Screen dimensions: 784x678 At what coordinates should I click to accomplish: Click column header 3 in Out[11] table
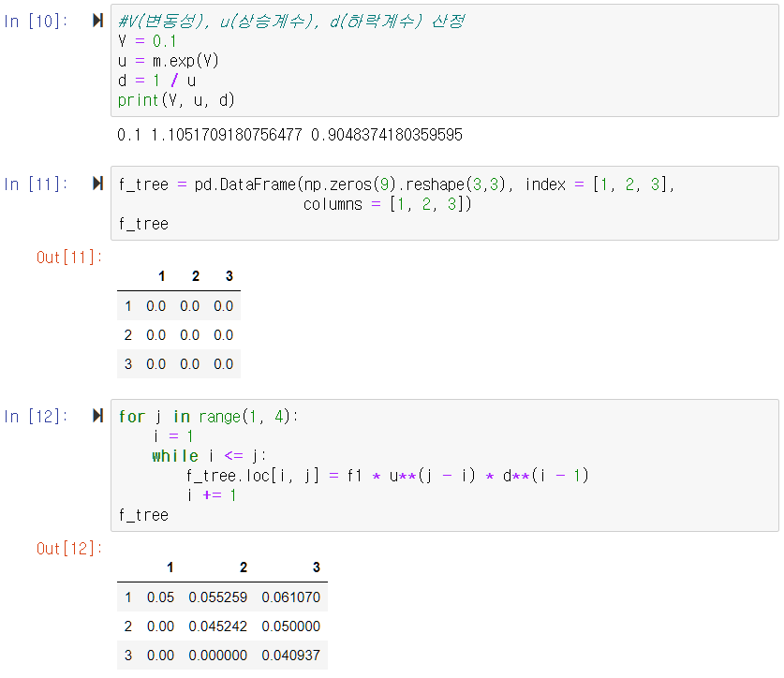click(x=229, y=276)
